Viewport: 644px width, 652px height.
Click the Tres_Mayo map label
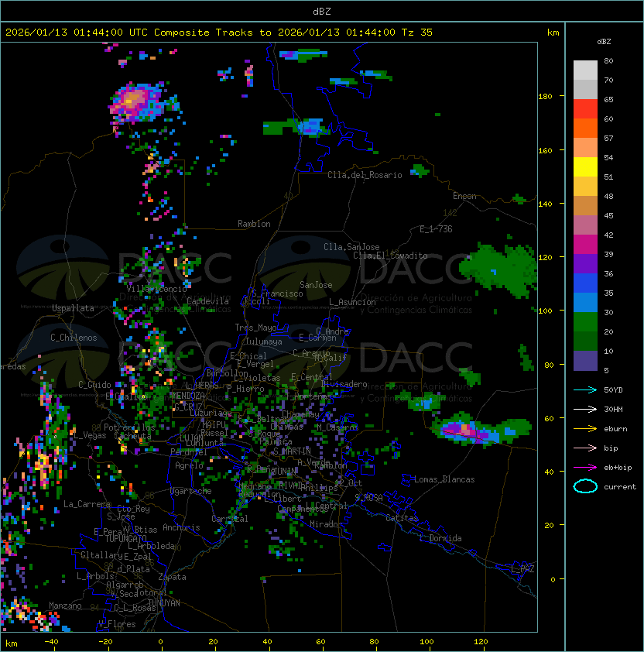255,328
